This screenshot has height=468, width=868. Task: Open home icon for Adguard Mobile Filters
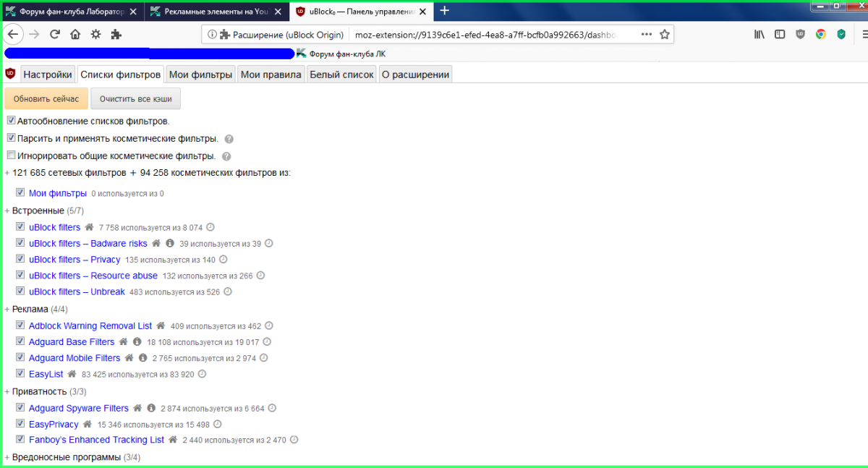129,357
